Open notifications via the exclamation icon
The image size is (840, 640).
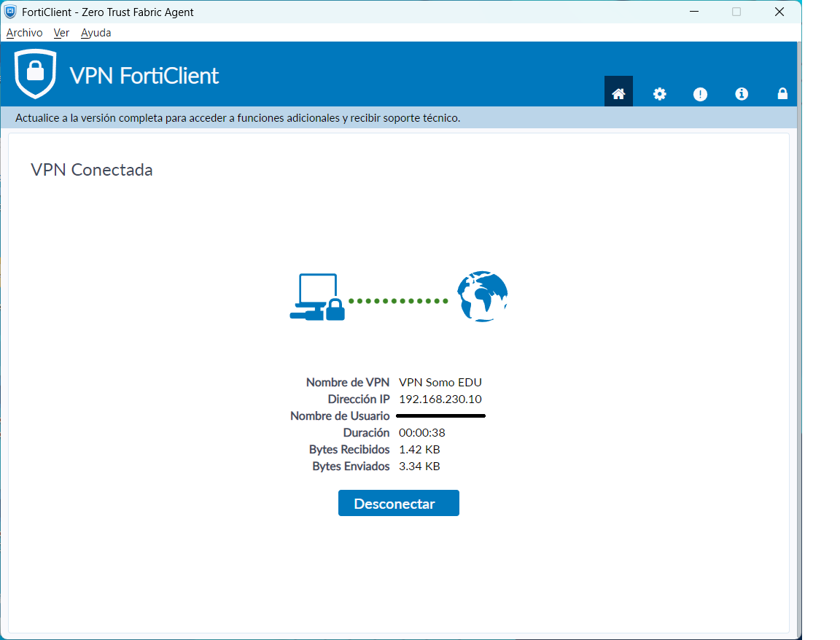700,94
